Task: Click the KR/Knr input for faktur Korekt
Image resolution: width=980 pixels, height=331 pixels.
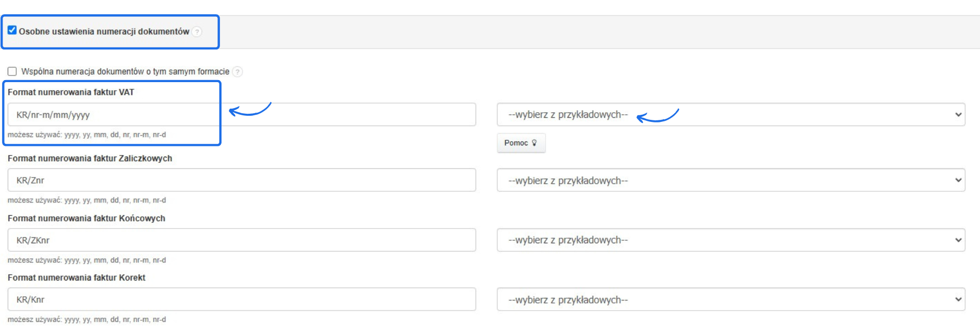Action: click(240, 299)
